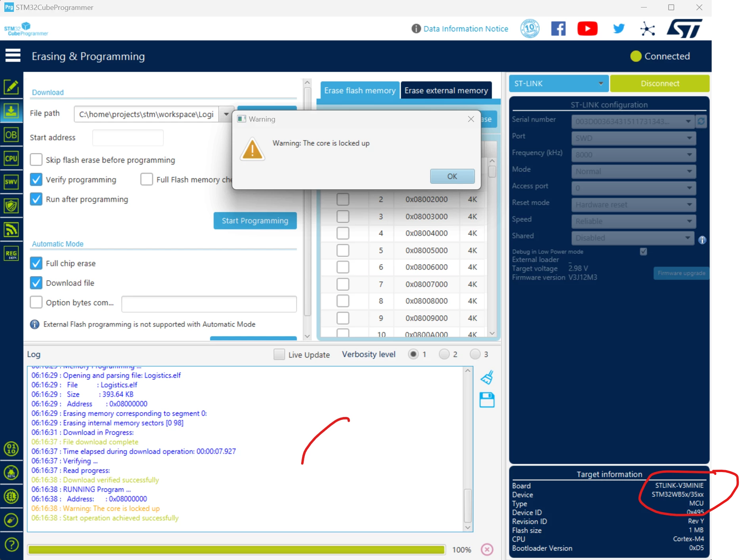Image resolution: width=740 pixels, height=560 pixels.
Task: Select sector 5 checkbox at 0x08005000
Action: click(x=343, y=250)
